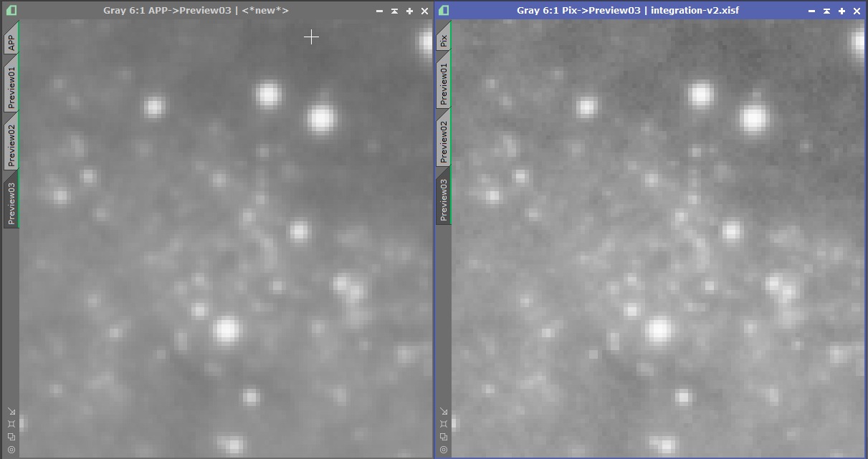Switch to Preview01 tab in the APP window
868x459 pixels.
11,85
